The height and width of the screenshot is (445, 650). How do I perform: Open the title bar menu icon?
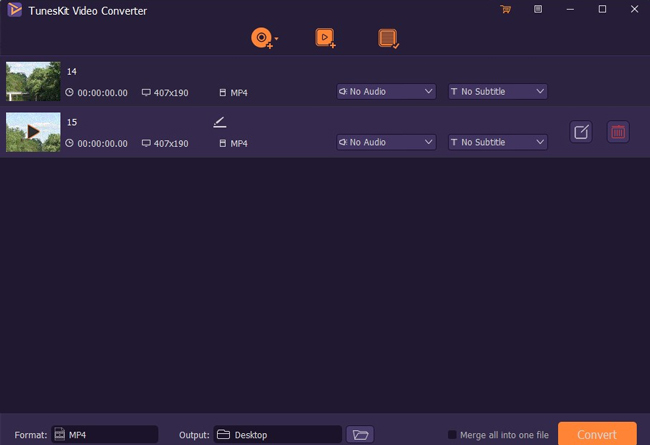point(538,9)
